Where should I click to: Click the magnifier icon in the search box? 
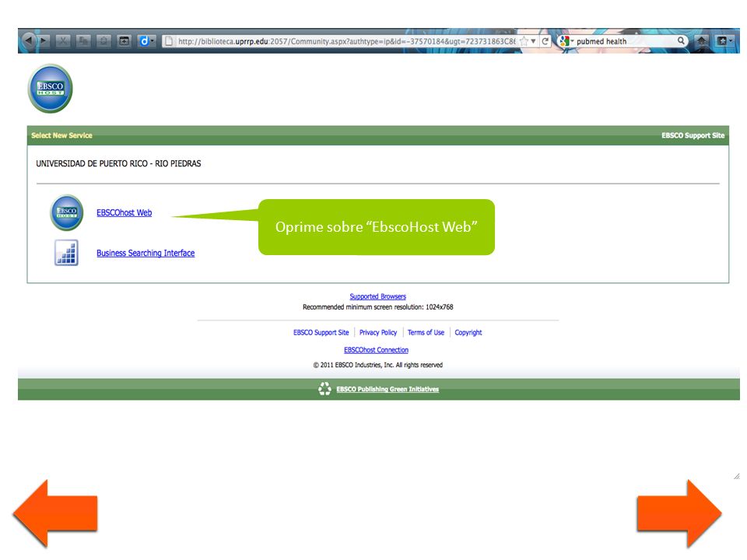682,41
